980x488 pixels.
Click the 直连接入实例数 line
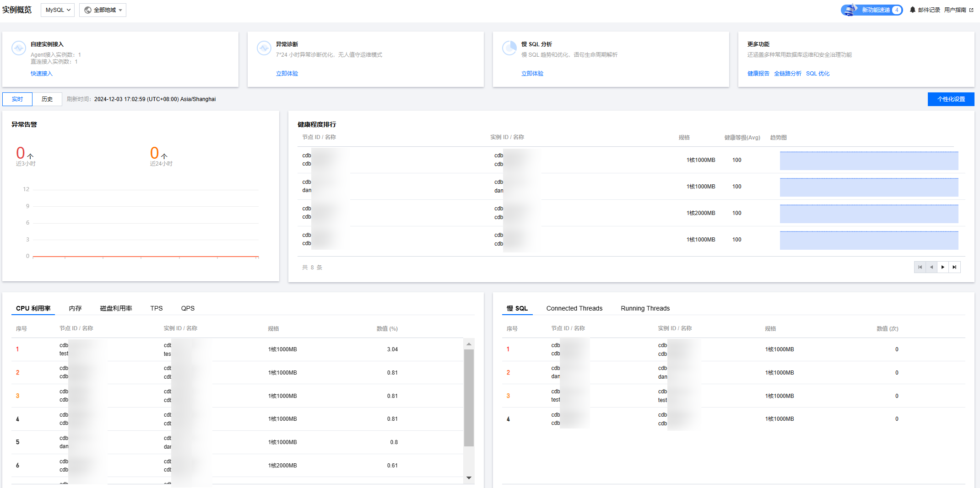pos(54,62)
